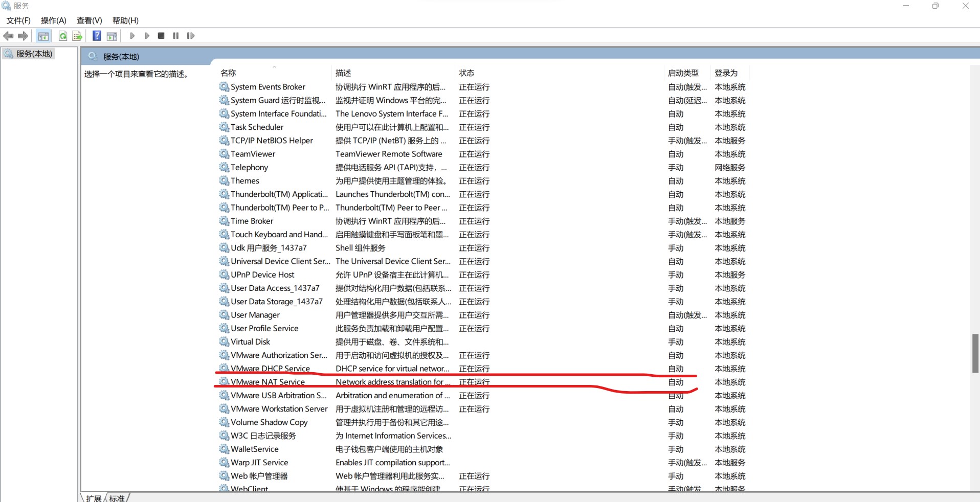Click the pause service icon
The height and width of the screenshot is (502, 980).
click(175, 35)
